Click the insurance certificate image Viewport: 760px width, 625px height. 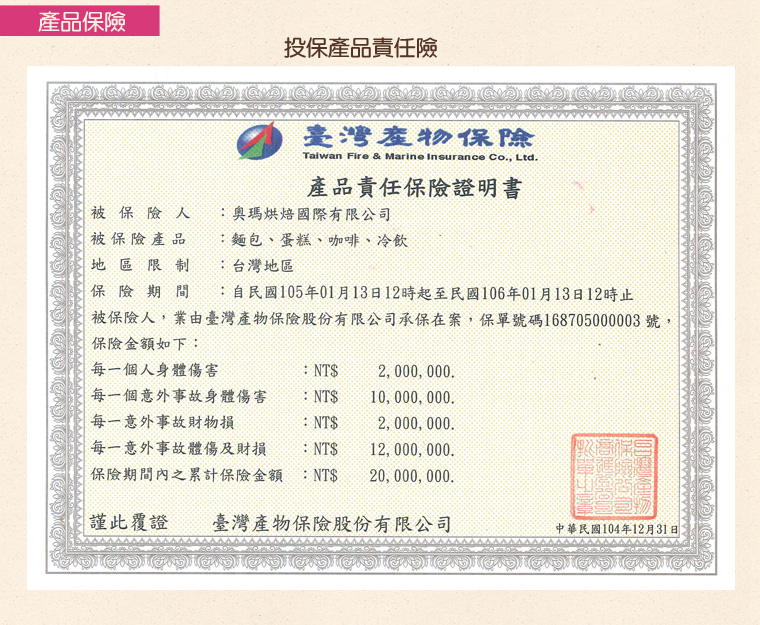tap(381, 328)
